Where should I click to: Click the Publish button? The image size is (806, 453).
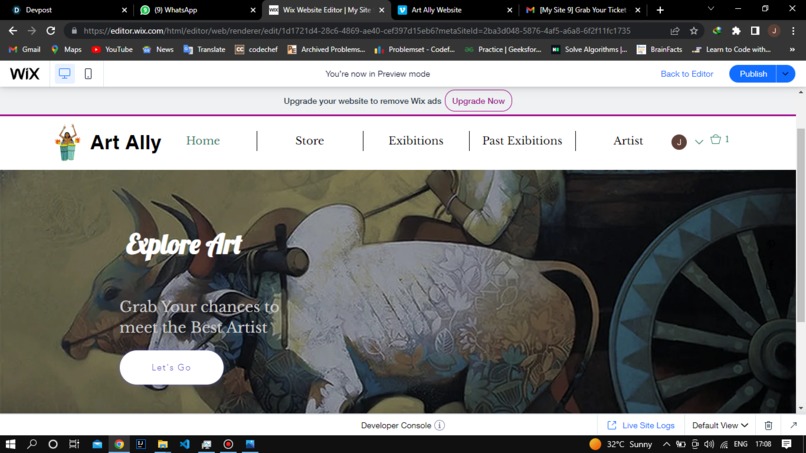tap(753, 74)
